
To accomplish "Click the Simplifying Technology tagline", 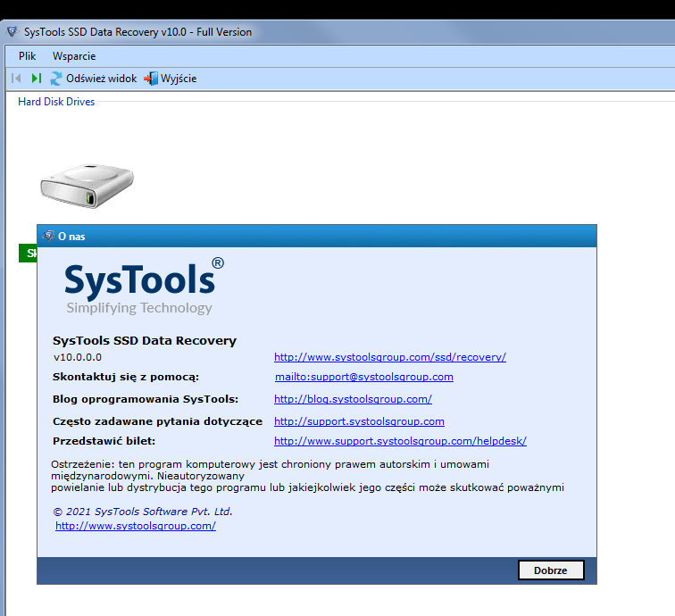I will point(139,308).
